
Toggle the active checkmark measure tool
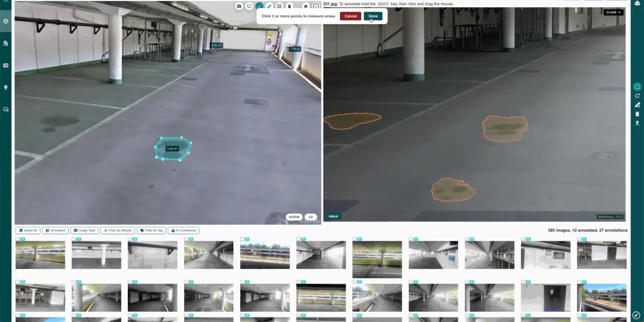pos(259,6)
